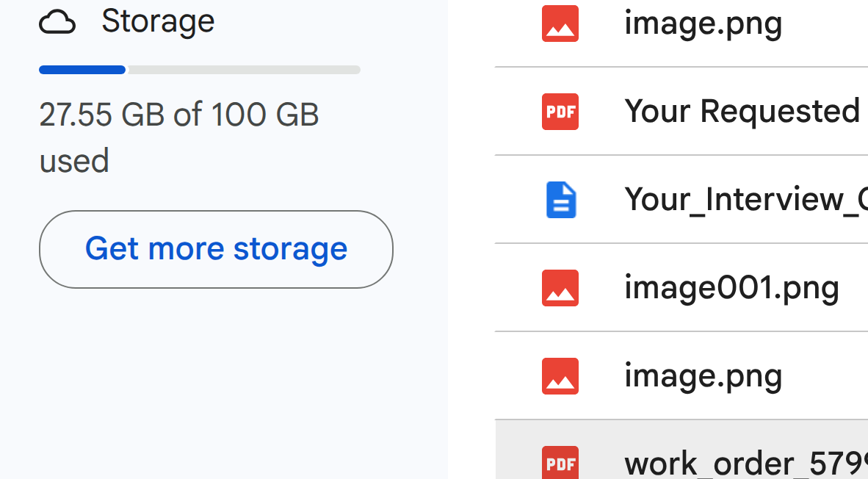The height and width of the screenshot is (479, 868).
Task: Click the Get more storage button
Action: 216,249
